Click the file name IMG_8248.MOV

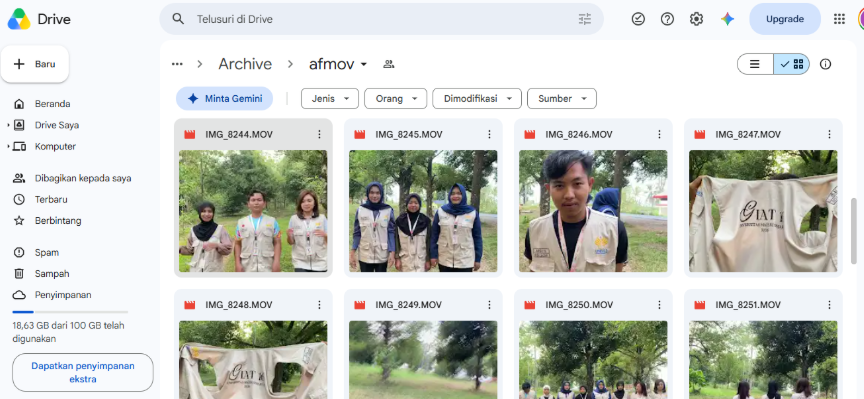click(239, 305)
